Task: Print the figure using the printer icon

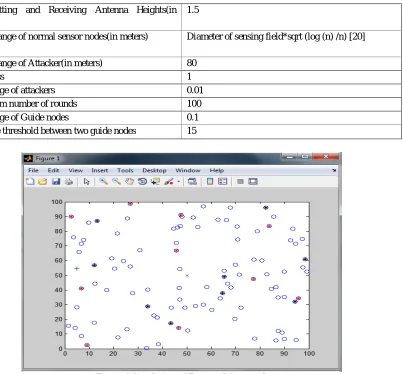Action: [x=69, y=181]
